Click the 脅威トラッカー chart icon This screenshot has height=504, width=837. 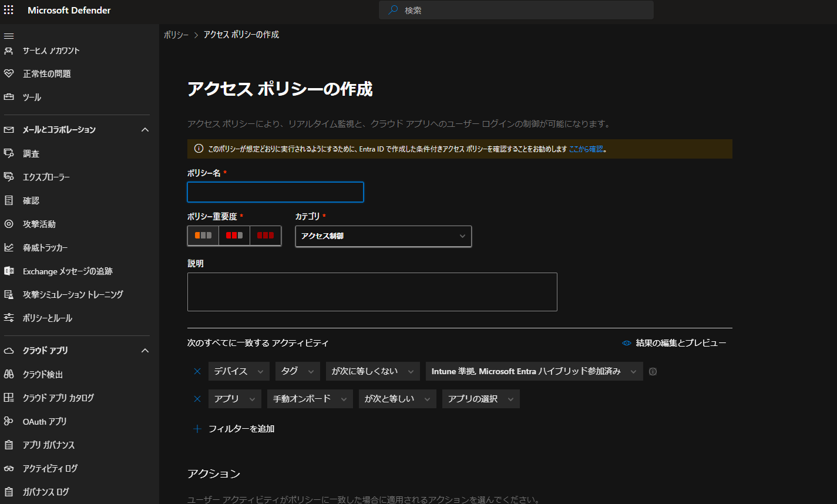pos(9,247)
